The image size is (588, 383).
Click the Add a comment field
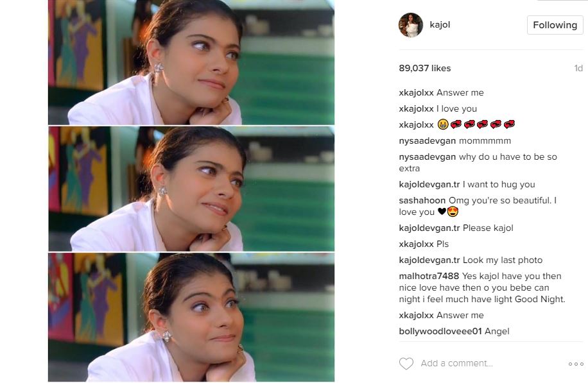(457, 363)
